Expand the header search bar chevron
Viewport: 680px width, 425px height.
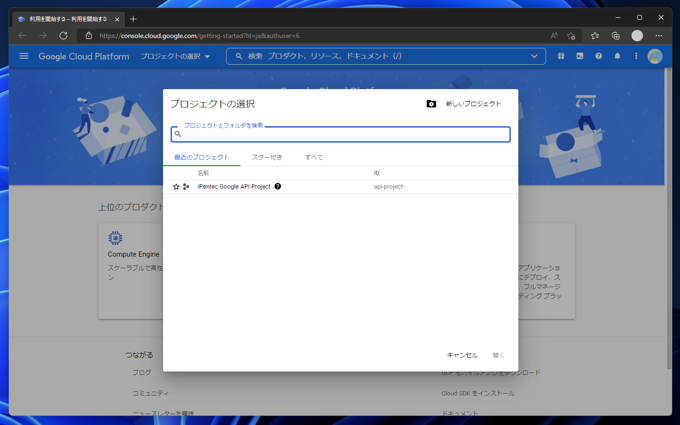(x=534, y=56)
